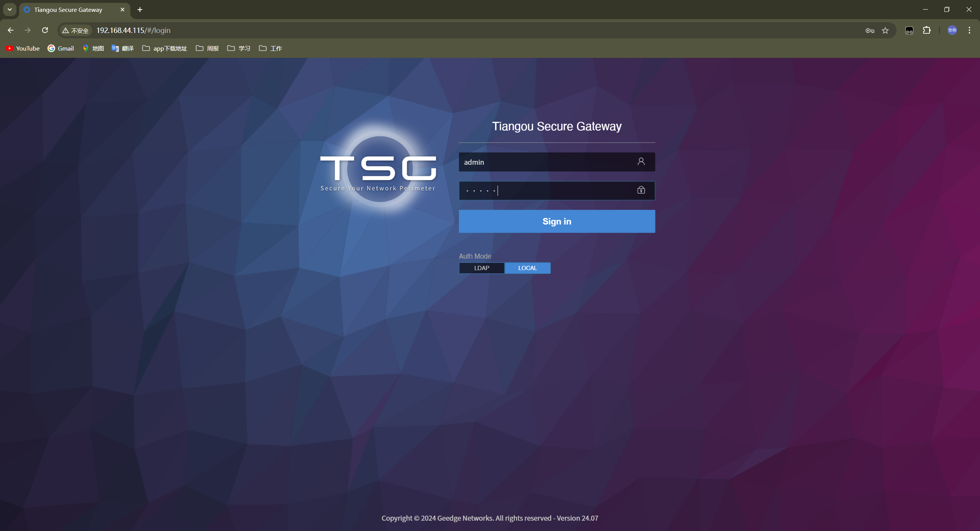Open the app下载地址 bookmark folder
The image size is (980, 531).
(165, 48)
